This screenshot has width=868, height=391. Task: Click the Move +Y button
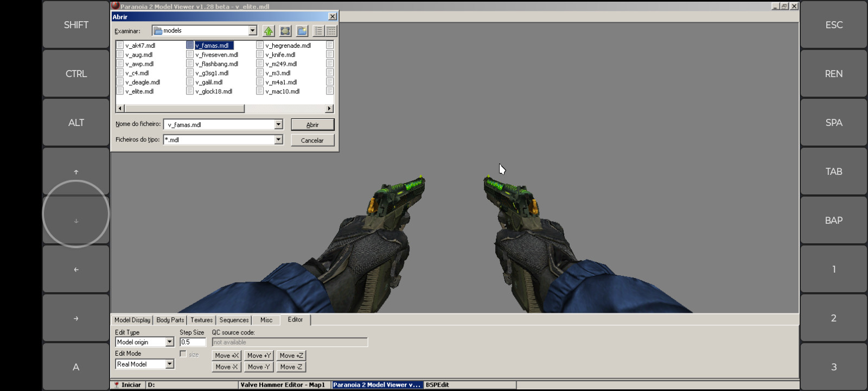259,356
